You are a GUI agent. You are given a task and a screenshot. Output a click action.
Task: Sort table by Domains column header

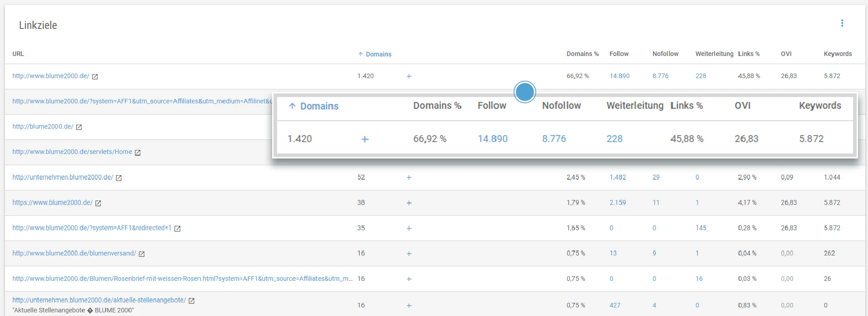point(378,54)
